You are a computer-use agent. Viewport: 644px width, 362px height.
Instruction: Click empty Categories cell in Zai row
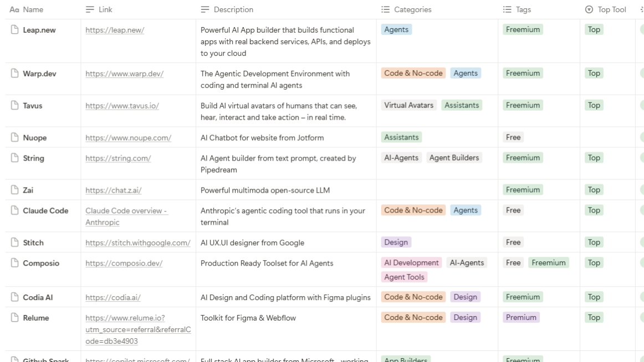click(437, 190)
